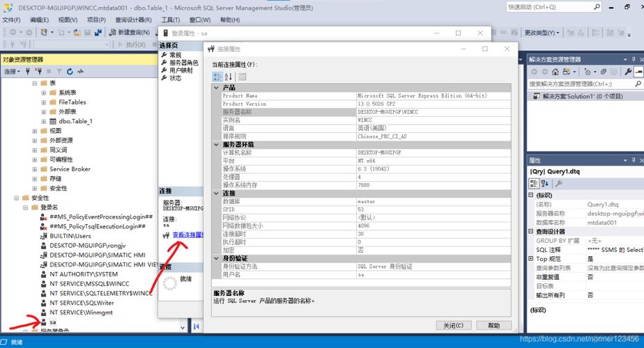Collapse the 身份验证 section
The image size is (644, 348).
click(x=217, y=258)
